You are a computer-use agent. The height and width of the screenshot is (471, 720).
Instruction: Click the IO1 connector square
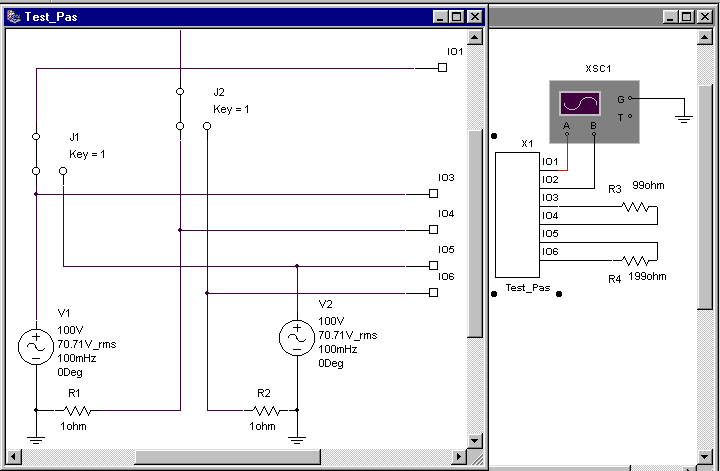442,68
